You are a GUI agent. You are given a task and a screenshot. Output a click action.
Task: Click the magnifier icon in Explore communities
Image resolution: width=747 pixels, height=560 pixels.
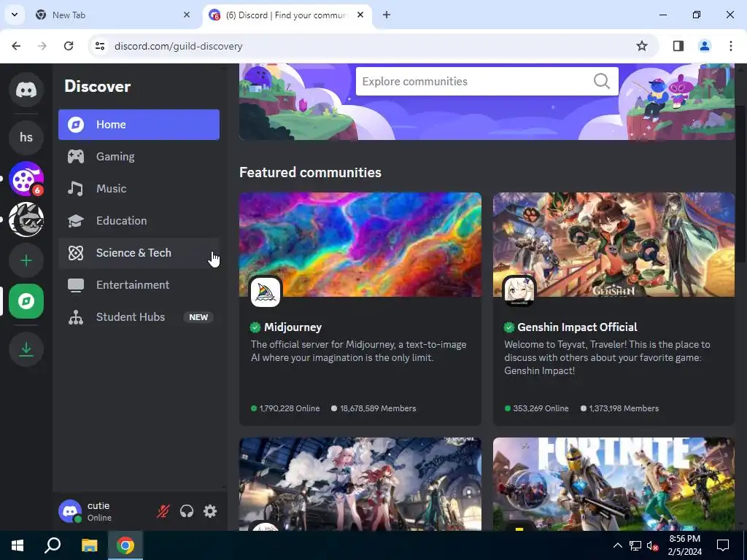pos(602,81)
